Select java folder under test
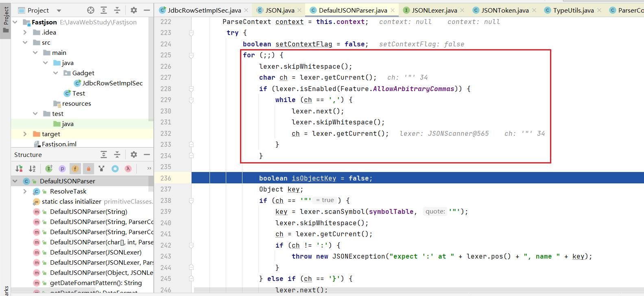The image size is (644, 296). pyautogui.click(x=63, y=124)
